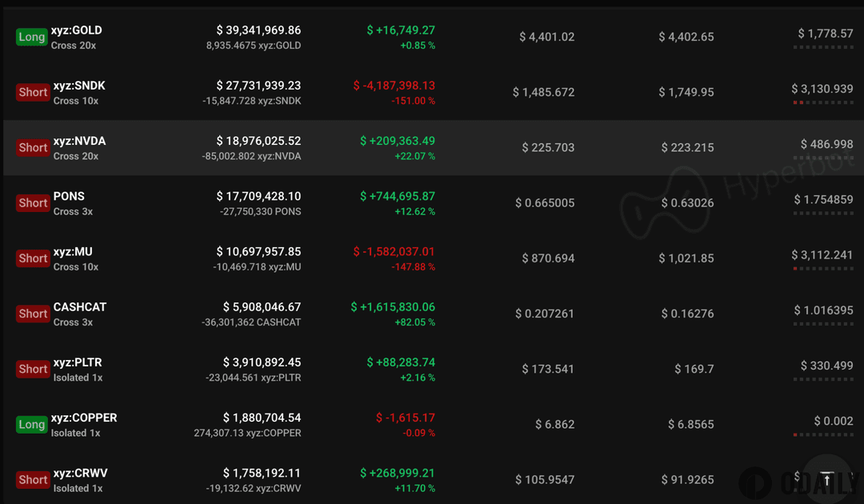Click the PnL $ -4,187,398.13
This screenshot has width=864, height=504.
pyautogui.click(x=394, y=86)
